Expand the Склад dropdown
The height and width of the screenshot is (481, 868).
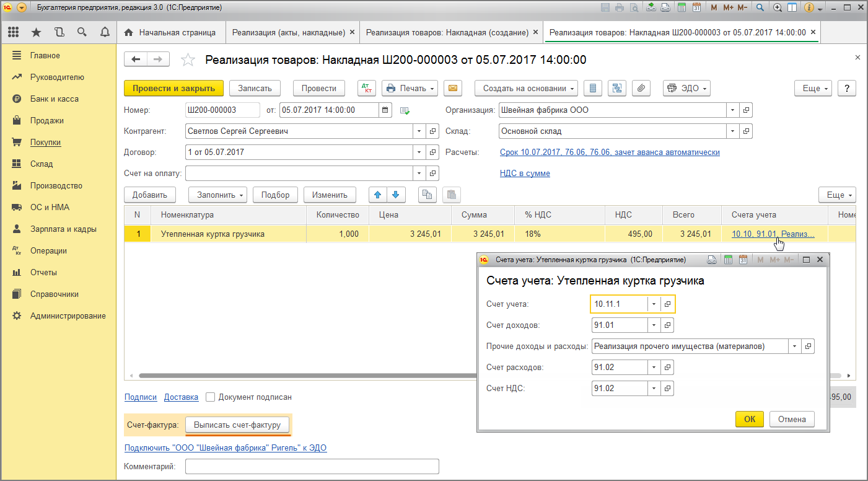click(734, 131)
